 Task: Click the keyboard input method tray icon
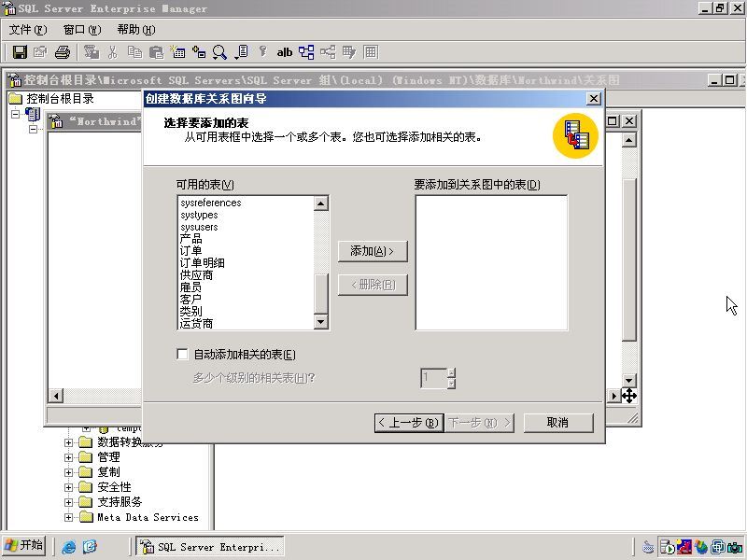648,548
